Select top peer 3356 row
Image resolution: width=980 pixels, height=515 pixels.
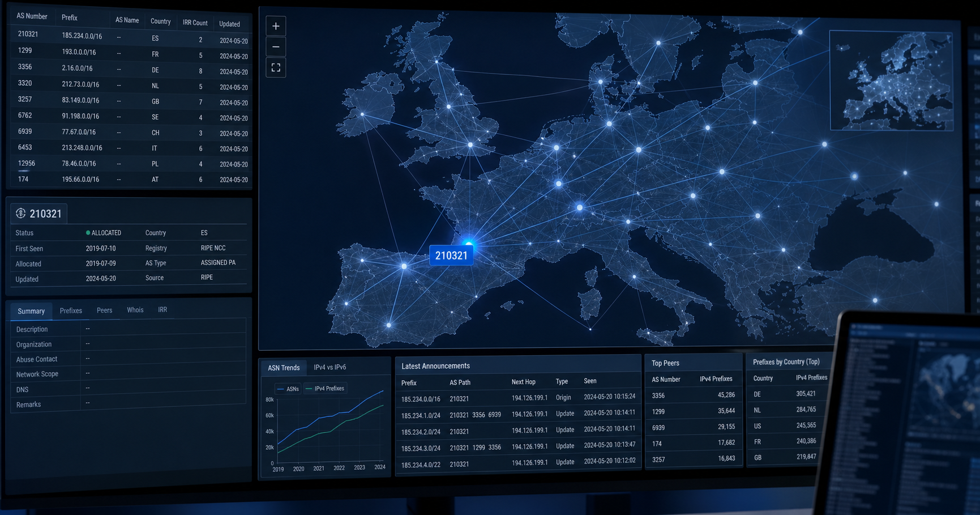pyautogui.click(x=694, y=395)
